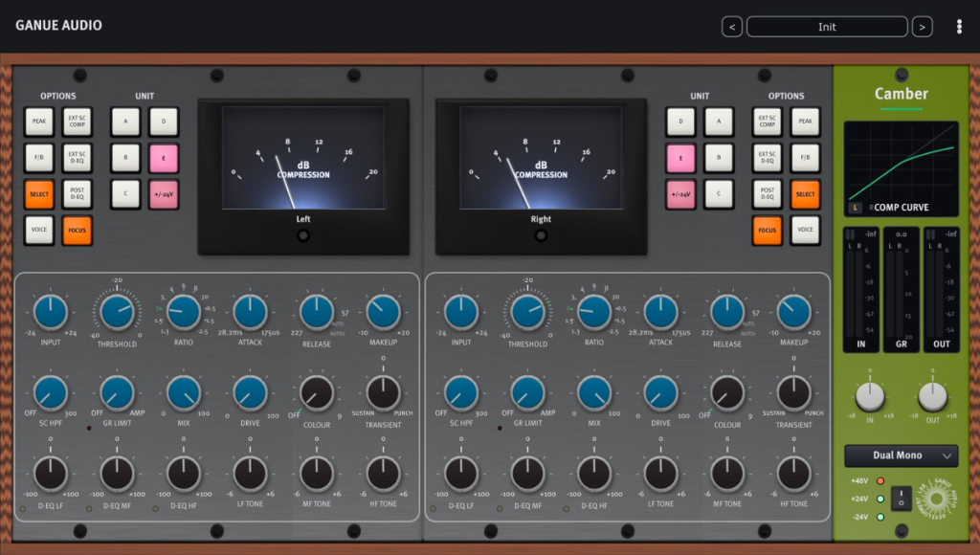Click the master OUT gain knob
The width and height of the screenshot is (980, 555).
[x=932, y=396]
